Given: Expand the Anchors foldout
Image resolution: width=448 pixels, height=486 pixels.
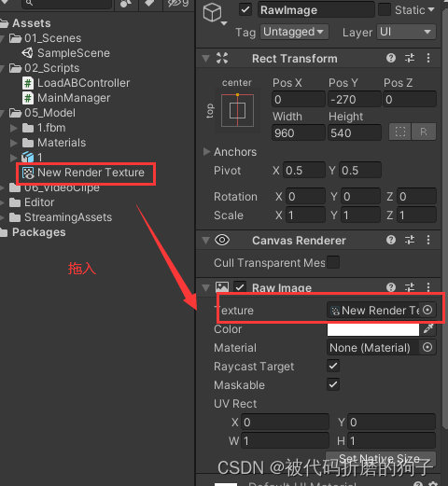Looking at the screenshot, I should click(206, 152).
